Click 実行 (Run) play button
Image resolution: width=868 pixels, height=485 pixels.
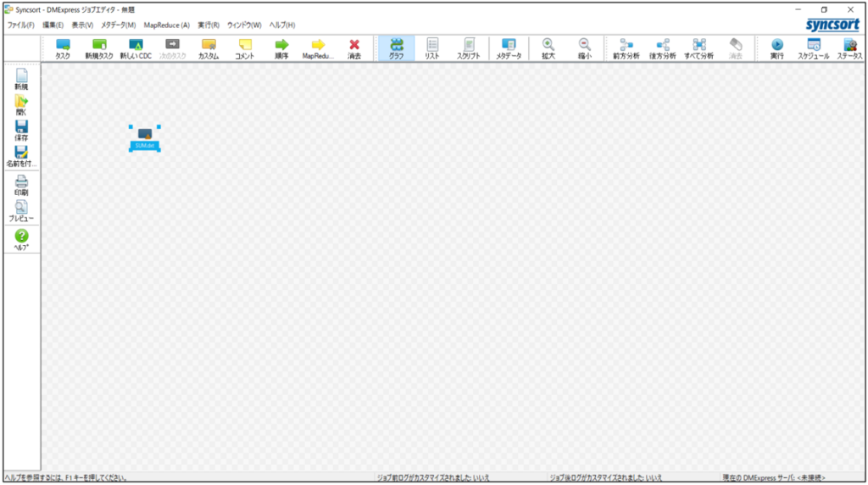click(776, 48)
